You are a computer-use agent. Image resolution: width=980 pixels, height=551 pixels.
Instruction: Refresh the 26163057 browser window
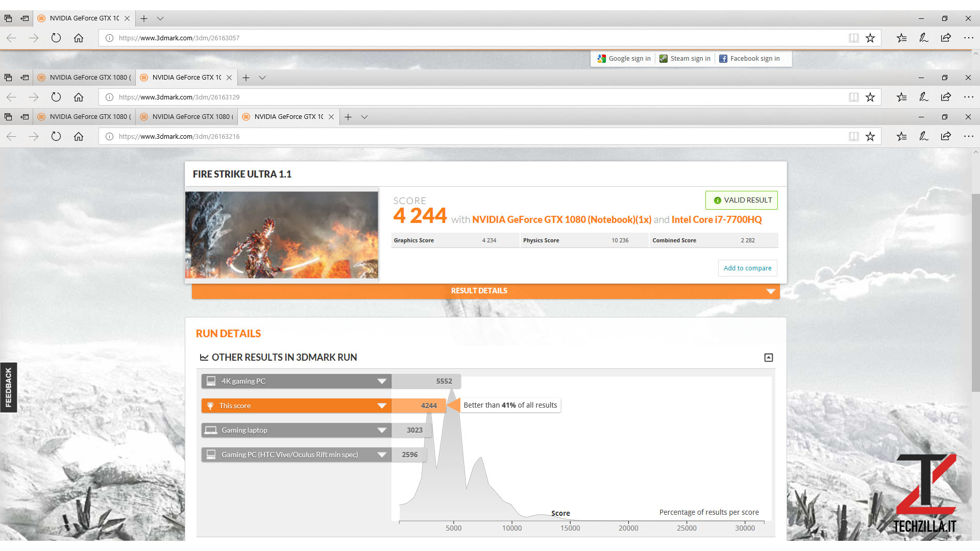coord(56,38)
